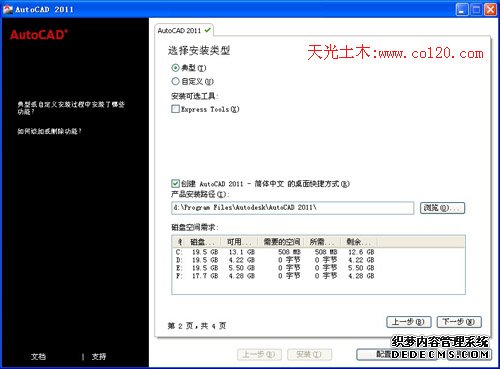
Task: Open the 浏览 (Browse) button for the path
Action: [x=442, y=208]
